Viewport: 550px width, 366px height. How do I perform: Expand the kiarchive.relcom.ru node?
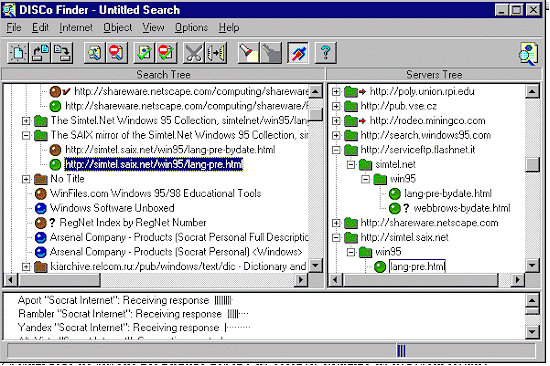click(26, 267)
